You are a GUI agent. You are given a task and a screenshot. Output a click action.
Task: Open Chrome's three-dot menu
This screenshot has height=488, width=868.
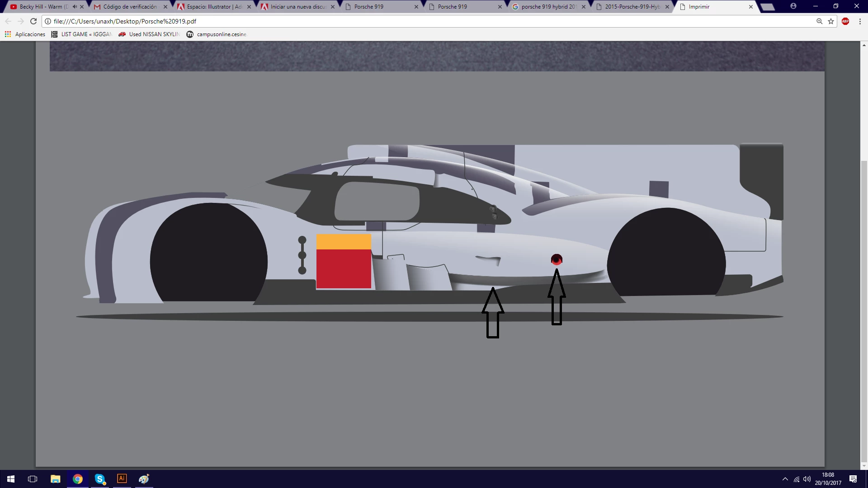coord(860,21)
